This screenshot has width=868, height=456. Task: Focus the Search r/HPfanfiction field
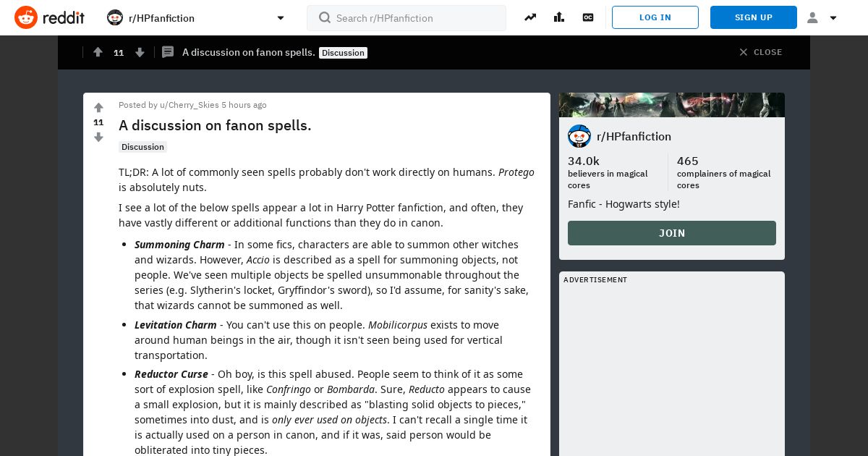coord(407,18)
